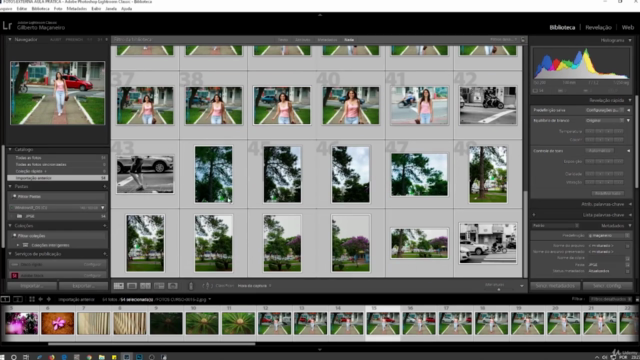
Task: Toggle the filmstrip filter switch
Action: click(637, 299)
